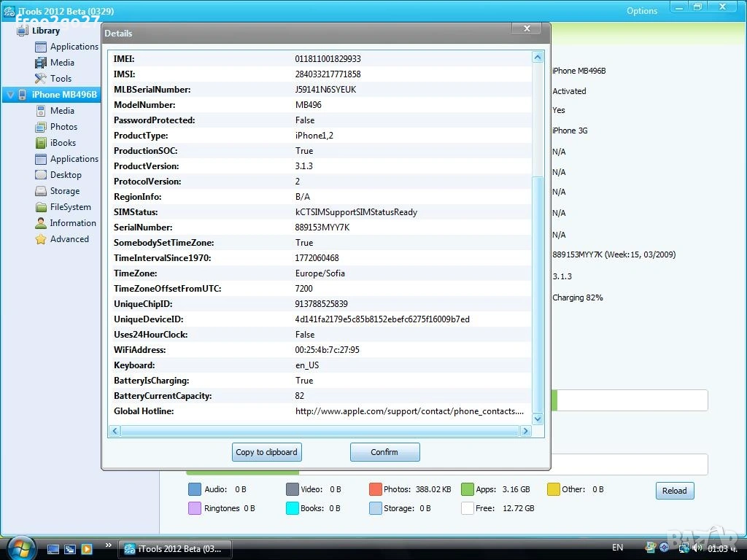
Task: Collapse the iPhone MB496B device tree
Action: click(9, 95)
